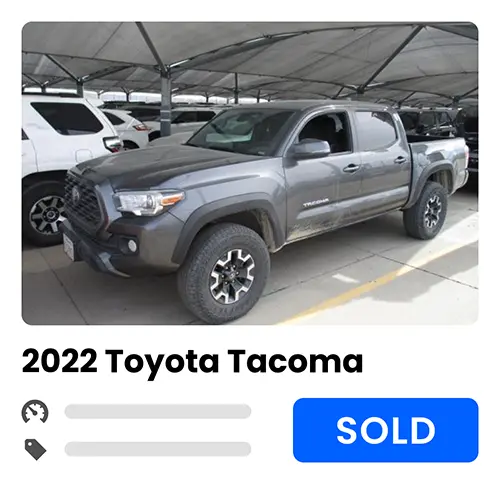This screenshot has width=500, height=484.
Task: Click the front license plate
Action: pyautogui.click(x=69, y=247)
